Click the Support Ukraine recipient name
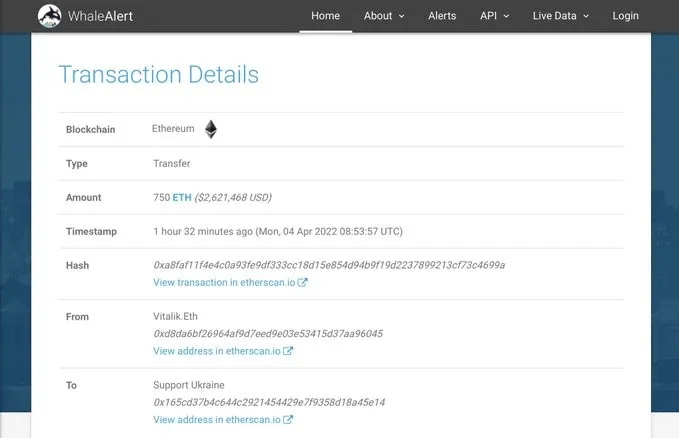This screenshot has width=679, height=438. 189,385
